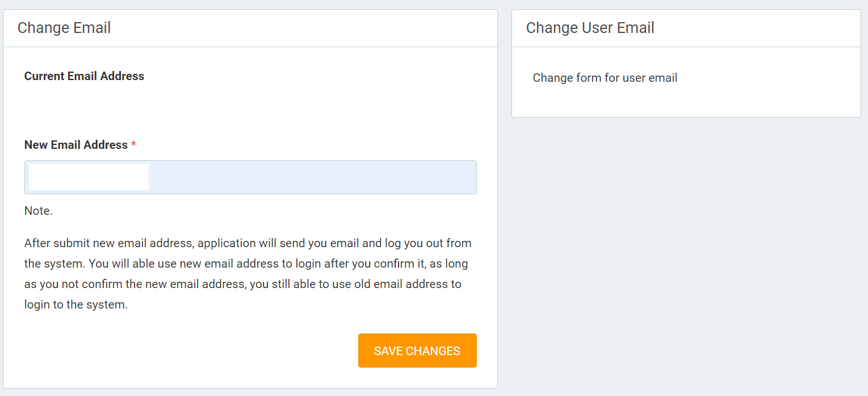Click the word "Email" in Change Email title

tap(92, 28)
